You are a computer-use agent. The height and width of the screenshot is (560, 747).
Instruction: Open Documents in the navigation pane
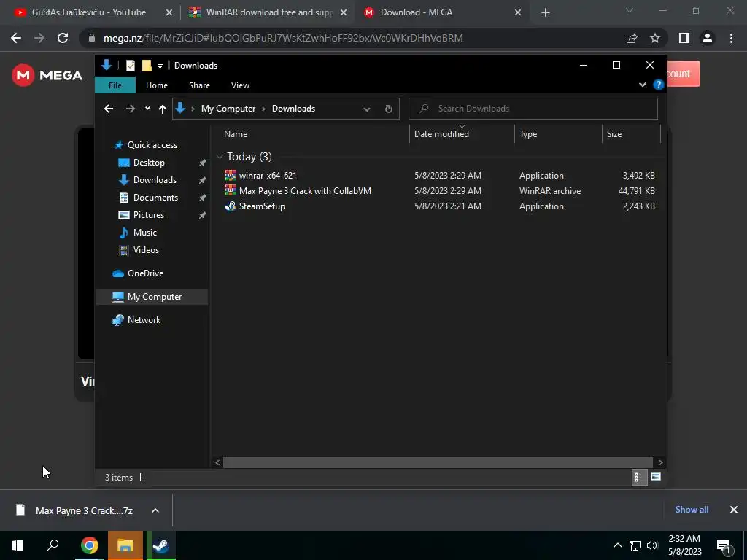155,197
